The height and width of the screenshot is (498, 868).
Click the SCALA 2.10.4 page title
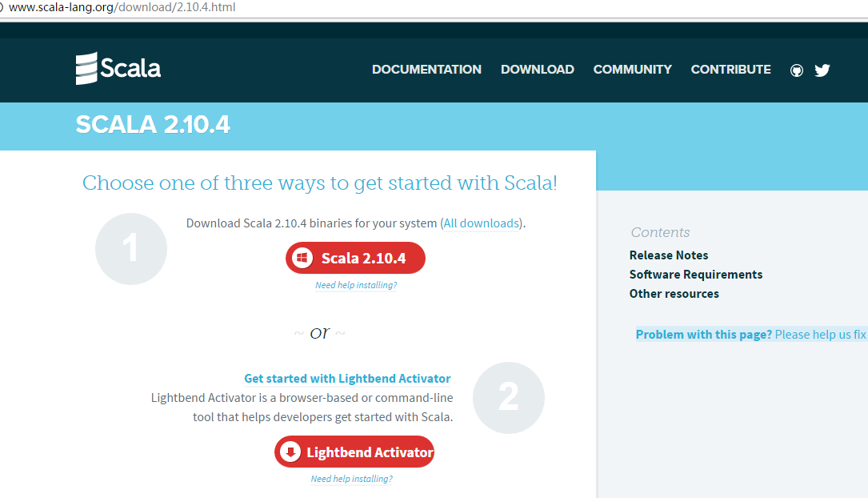tap(153, 125)
